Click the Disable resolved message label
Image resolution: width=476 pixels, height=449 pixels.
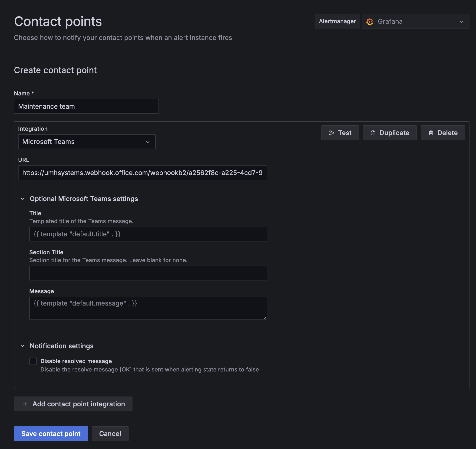coord(76,361)
